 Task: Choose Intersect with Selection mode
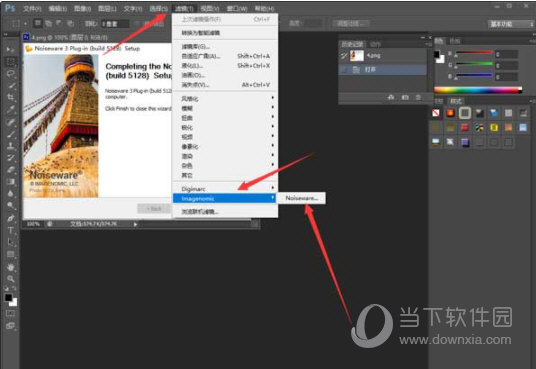(x=70, y=23)
